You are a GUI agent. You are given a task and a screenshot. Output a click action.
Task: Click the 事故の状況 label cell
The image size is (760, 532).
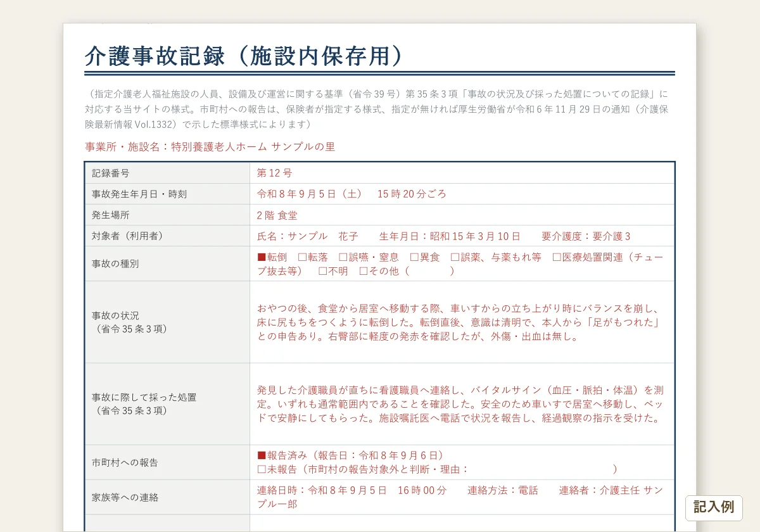(167, 322)
